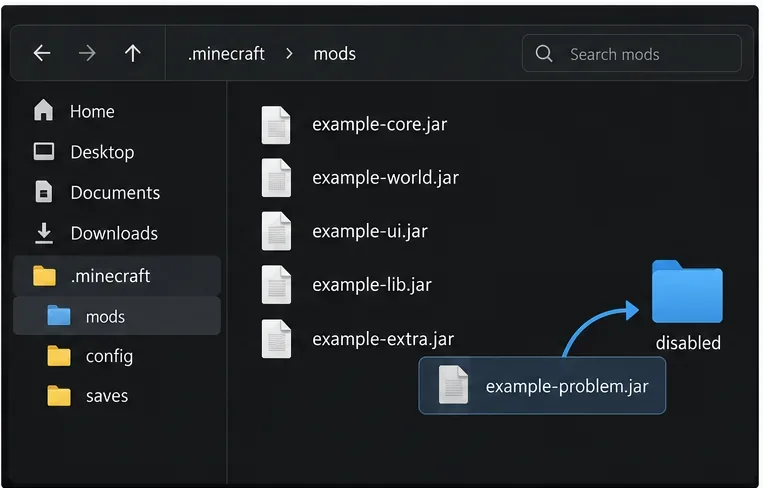
Task: Click the search magnifier icon
Action: [544, 54]
